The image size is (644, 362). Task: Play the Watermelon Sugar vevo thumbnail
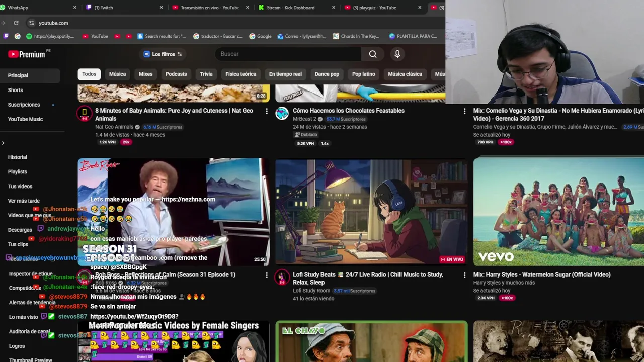[x=558, y=212]
